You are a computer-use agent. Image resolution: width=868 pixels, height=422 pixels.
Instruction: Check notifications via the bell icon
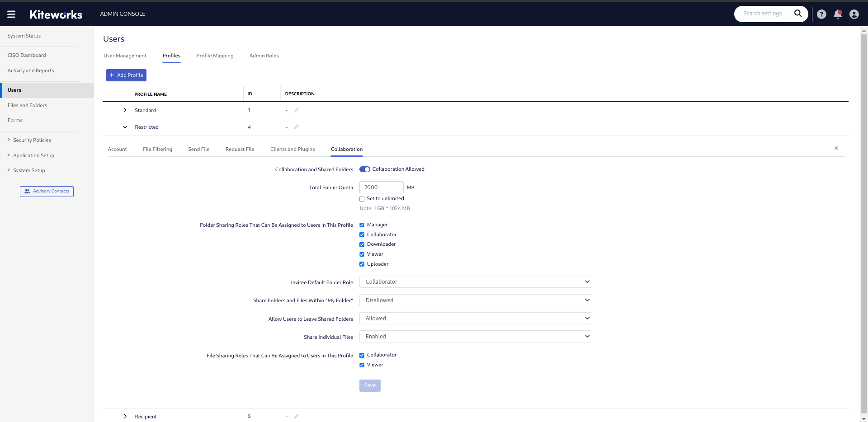point(838,14)
